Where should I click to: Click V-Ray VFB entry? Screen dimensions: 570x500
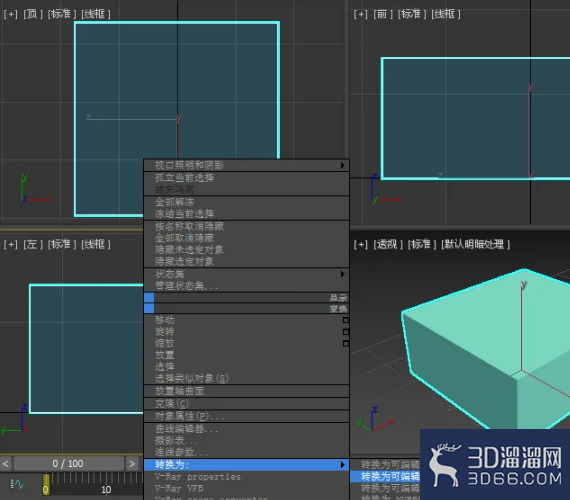pos(246,488)
